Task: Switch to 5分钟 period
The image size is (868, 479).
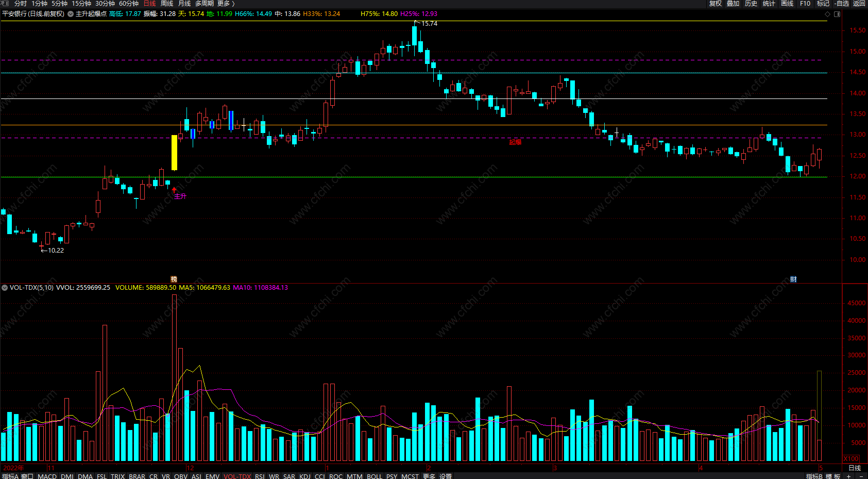Action: pos(59,4)
